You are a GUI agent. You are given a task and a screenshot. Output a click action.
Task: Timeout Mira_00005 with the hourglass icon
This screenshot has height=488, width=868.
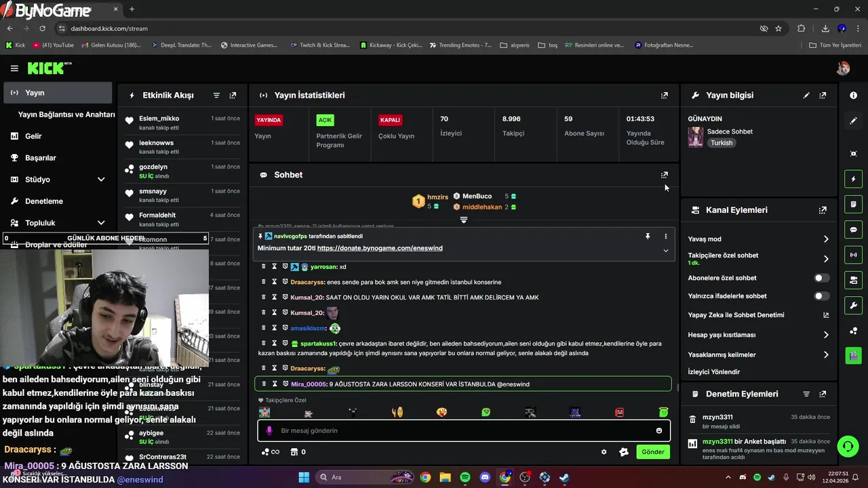point(275,384)
